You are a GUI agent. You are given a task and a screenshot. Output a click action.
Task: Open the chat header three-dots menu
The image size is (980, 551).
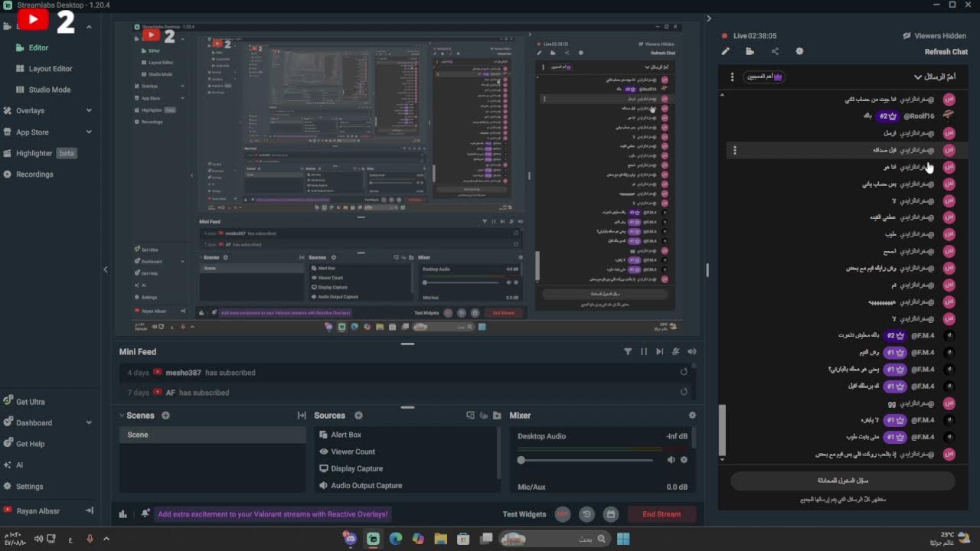[732, 77]
